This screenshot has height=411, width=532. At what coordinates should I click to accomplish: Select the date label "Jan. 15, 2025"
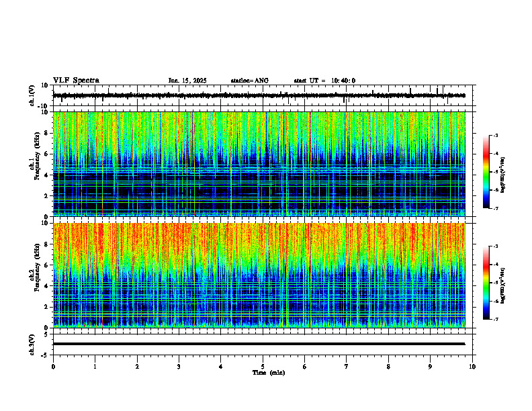(x=187, y=81)
